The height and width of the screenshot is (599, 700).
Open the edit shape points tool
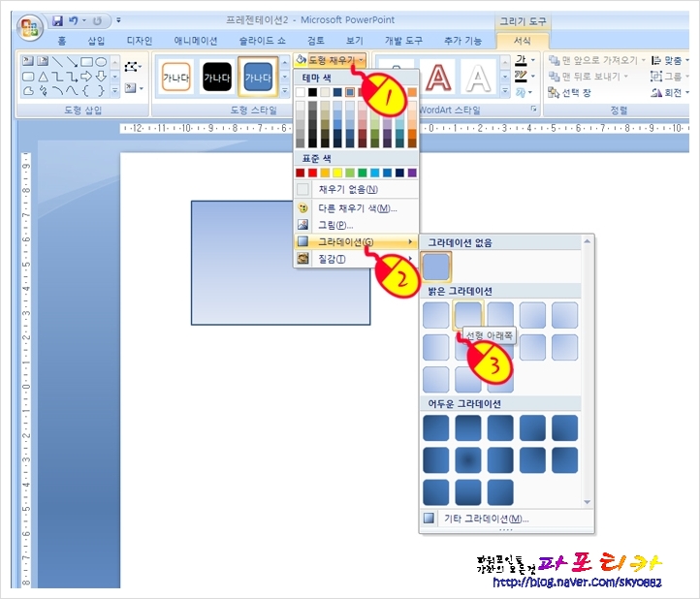(x=131, y=67)
